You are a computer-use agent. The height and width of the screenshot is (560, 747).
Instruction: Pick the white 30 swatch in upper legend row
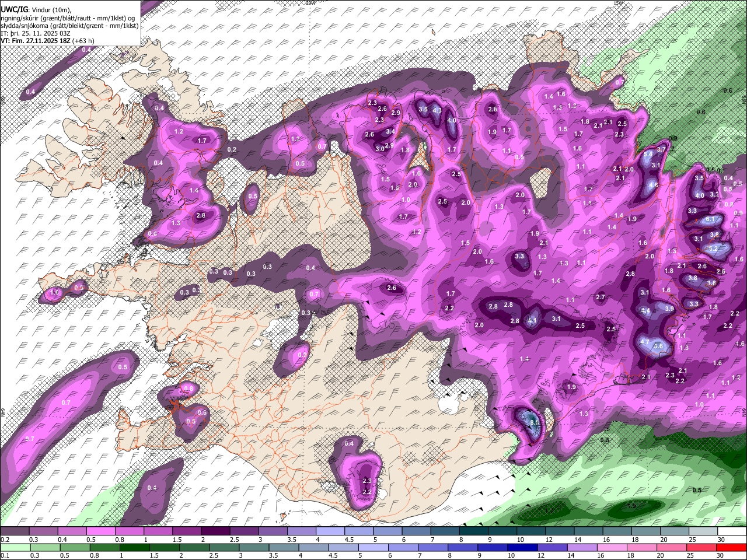(x=732, y=531)
